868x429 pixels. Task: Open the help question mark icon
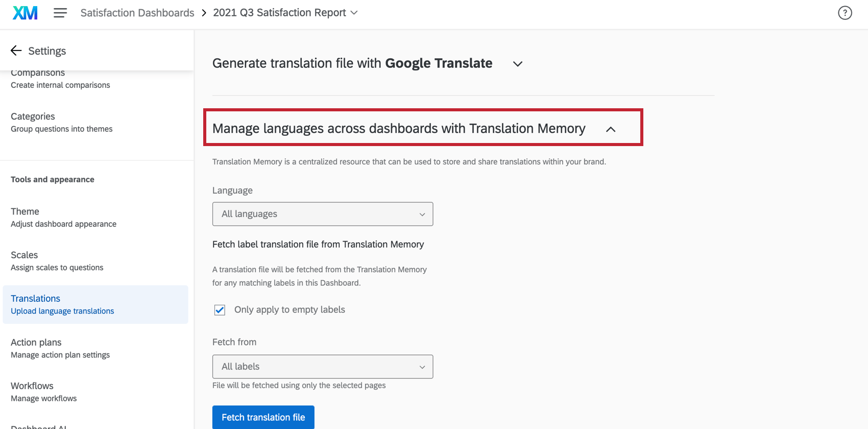coord(845,13)
